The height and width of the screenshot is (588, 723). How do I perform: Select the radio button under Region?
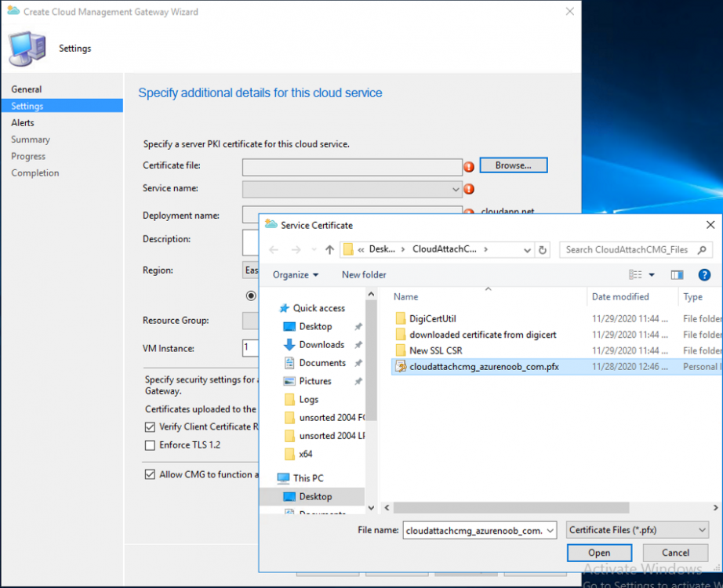[x=251, y=296]
